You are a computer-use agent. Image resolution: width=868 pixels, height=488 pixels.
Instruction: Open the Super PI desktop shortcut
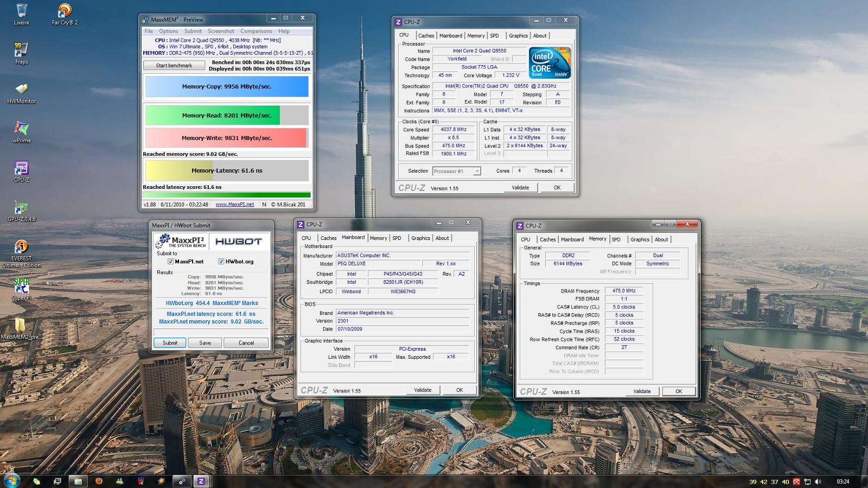click(x=22, y=290)
